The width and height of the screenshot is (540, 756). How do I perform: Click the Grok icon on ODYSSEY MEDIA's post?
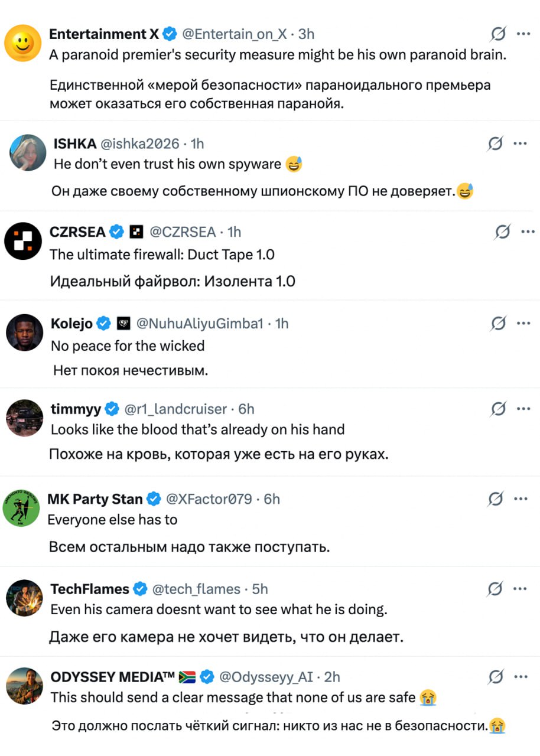pos(497,677)
